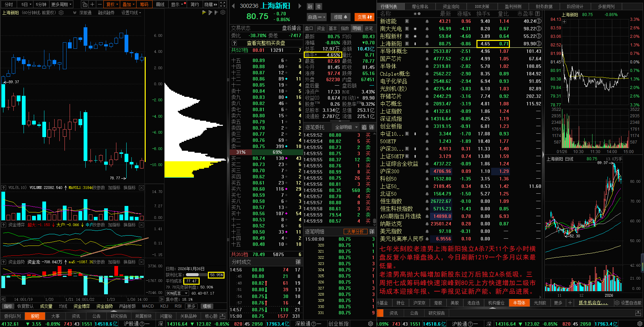Zoom out with the minus icon
Viewport: 644px width, 327px height.
[x=100, y=4]
